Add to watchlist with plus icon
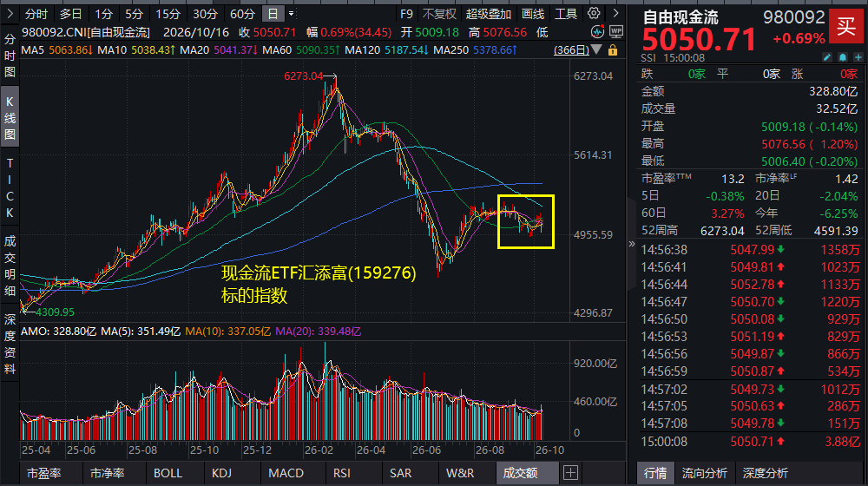This screenshot has height=486, width=868. pos(858,57)
